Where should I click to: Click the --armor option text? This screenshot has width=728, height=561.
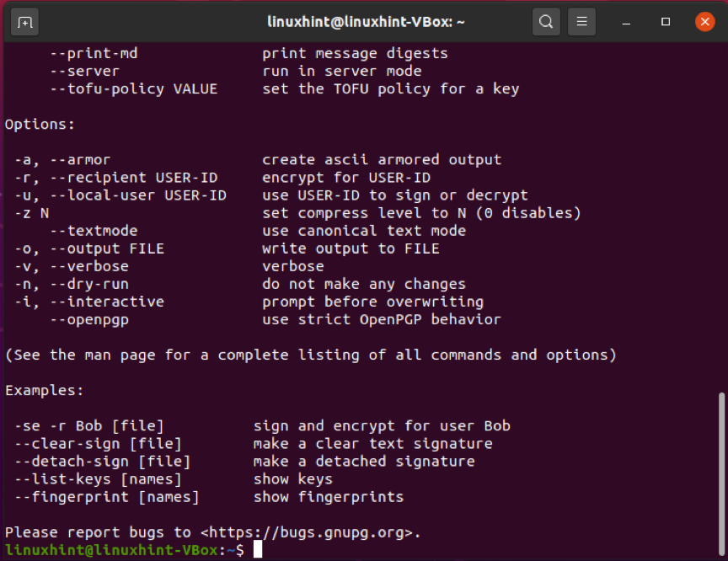click(x=80, y=159)
